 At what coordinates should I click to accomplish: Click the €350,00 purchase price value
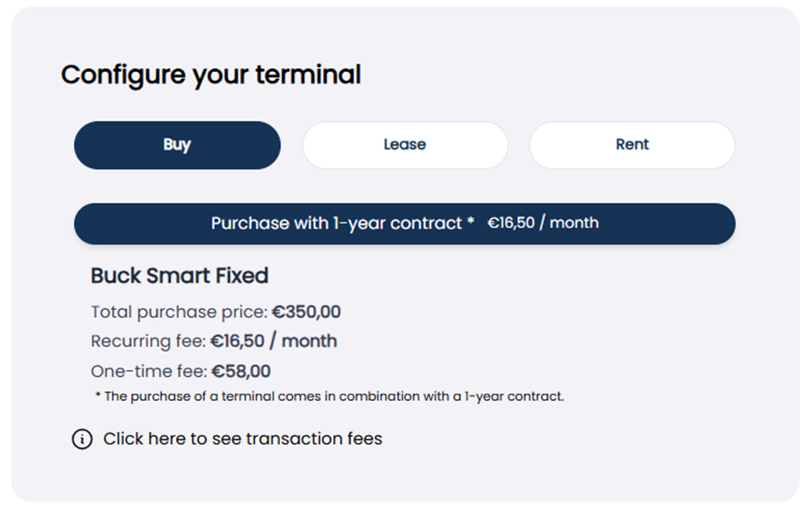[306, 312]
